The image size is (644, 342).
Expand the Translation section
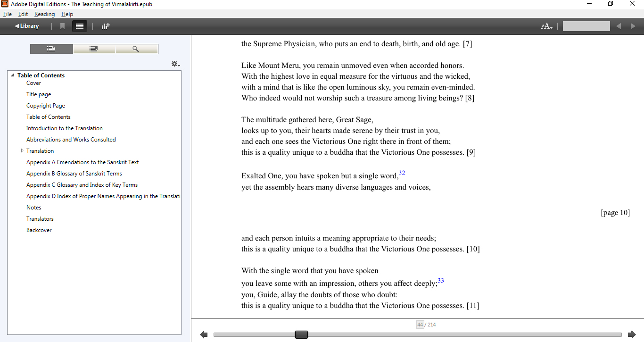(22, 151)
